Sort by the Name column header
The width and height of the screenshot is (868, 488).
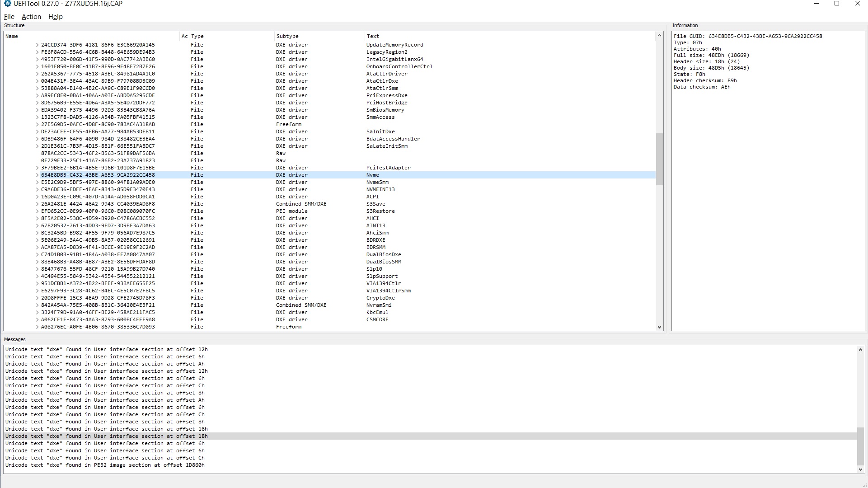[92, 36]
